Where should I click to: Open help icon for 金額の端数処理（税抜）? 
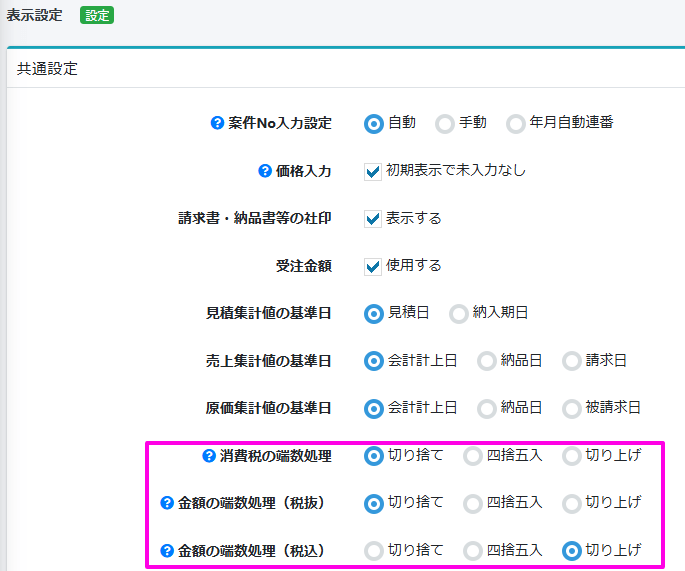click(167, 503)
